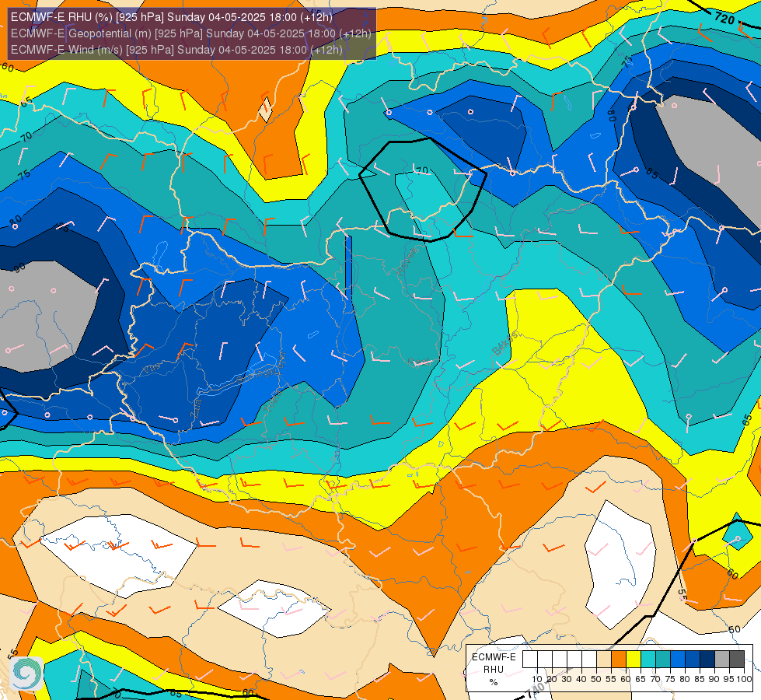
Task: Pick the yellow 60-65 legend swatch
Action: tap(634, 659)
